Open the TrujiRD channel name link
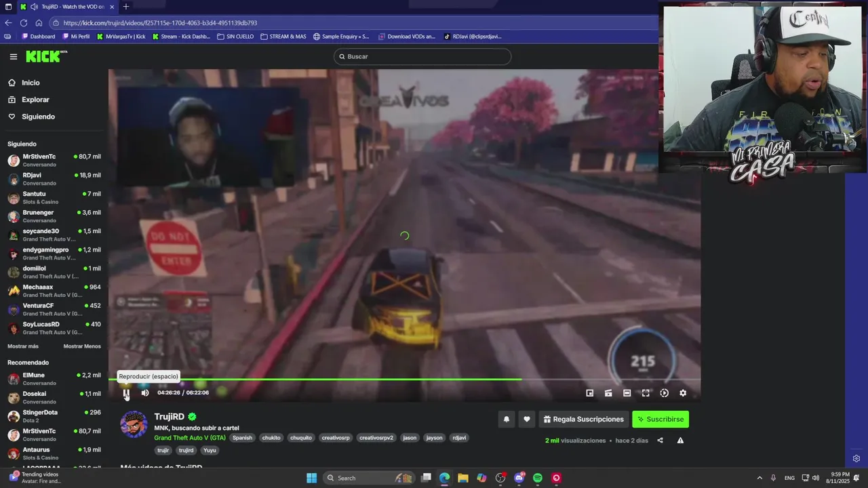 169,417
